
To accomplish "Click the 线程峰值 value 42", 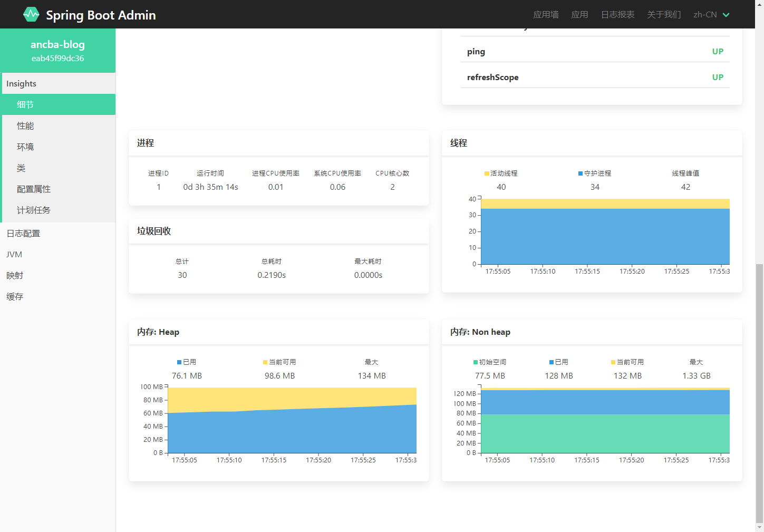I will [x=685, y=187].
